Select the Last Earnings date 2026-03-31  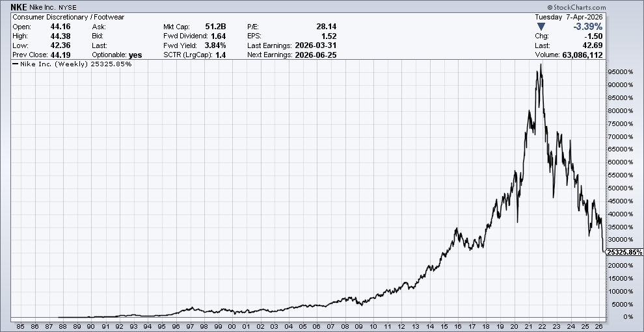pos(315,45)
